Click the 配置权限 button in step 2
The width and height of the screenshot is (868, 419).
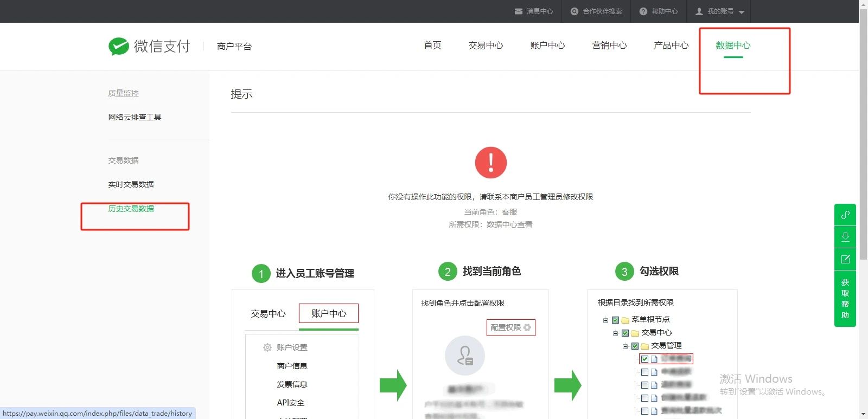[x=510, y=327]
